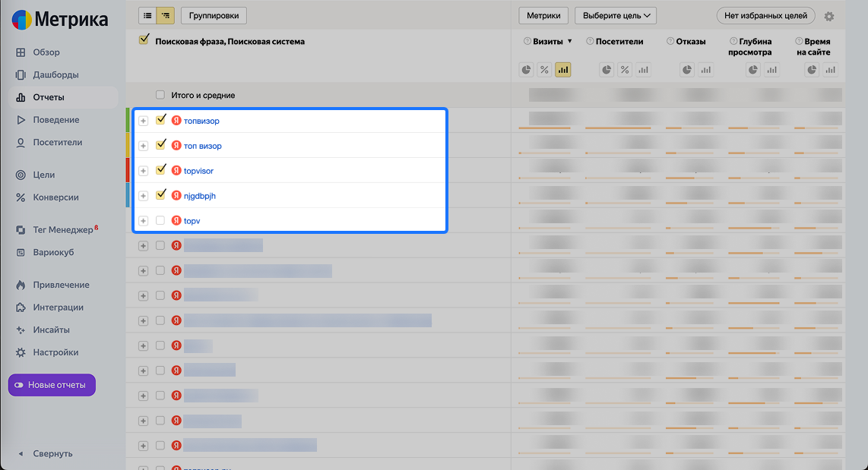This screenshot has width=868, height=470.
Task: Open help hint icon beside Глубина просмотра
Action: (733, 42)
